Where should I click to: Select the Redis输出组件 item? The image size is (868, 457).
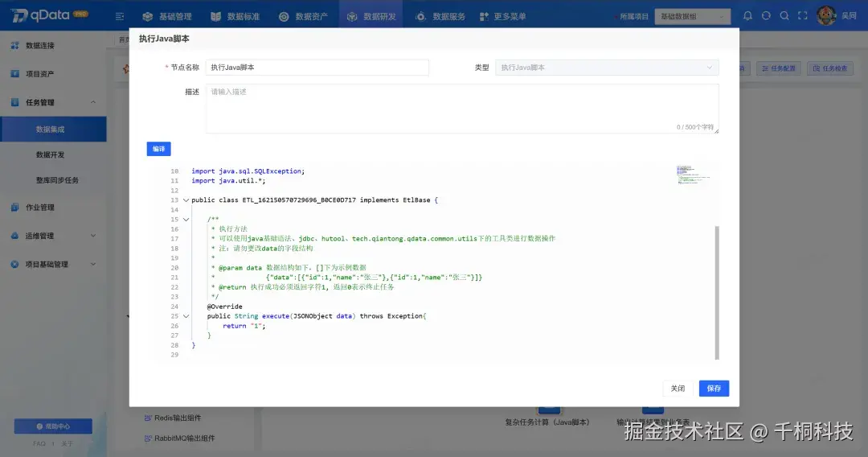[173, 418]
